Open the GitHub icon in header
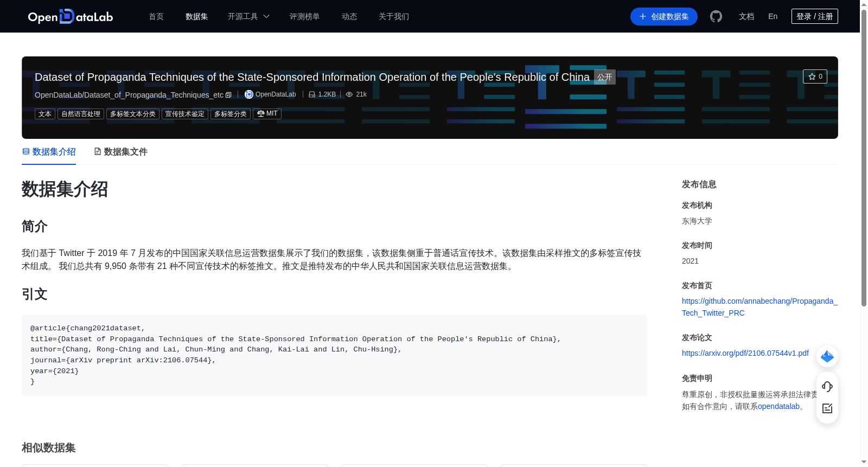The height and width of the screenshot is (467, 868). 716,16
